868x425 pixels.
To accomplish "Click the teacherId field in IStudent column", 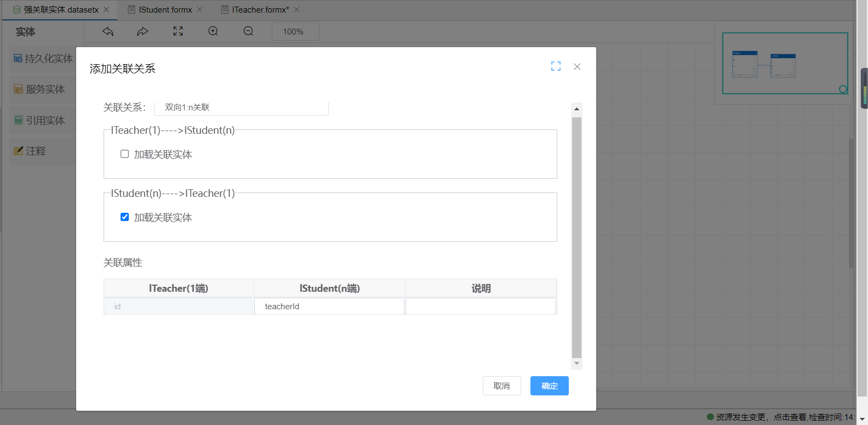I will pos(329,307).
